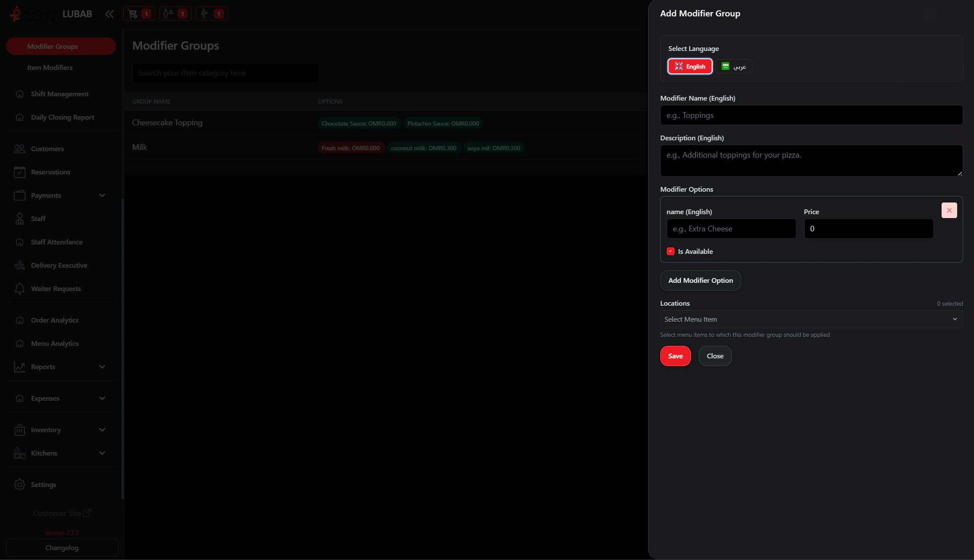Viewport: 974px width, 560px height.
Task: Click the reservations people icon in top bar
Action: (x=169, y=14)
